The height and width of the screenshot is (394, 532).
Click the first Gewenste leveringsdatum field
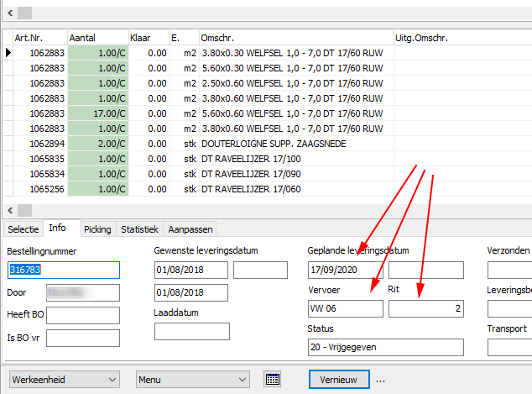tap(191, 270)
